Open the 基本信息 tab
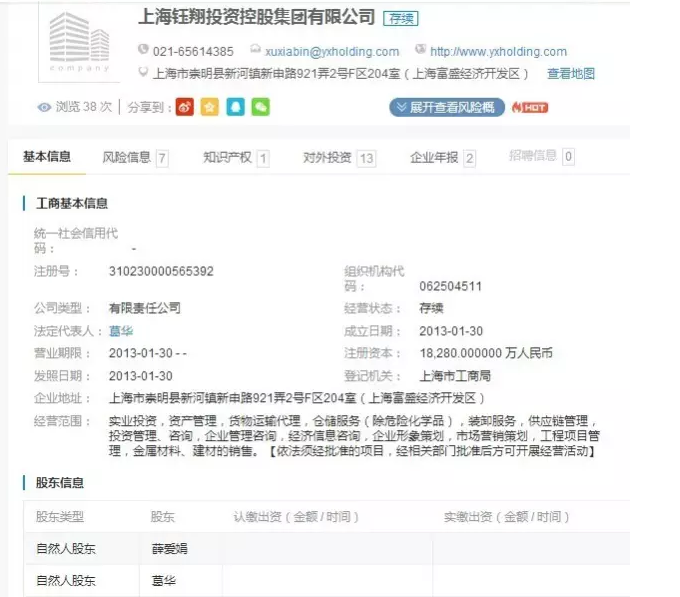 (47, 157)
